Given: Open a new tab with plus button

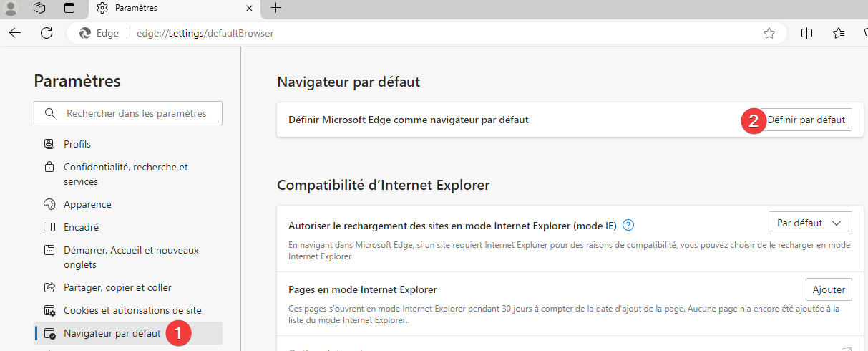Looking at the screenshot, I should [x=275, y=8].
